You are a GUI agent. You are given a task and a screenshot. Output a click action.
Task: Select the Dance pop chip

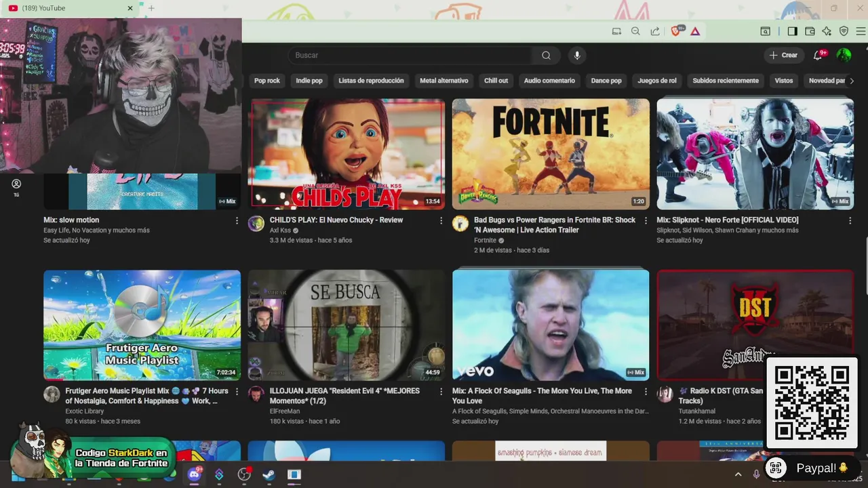tap(606, 81)
